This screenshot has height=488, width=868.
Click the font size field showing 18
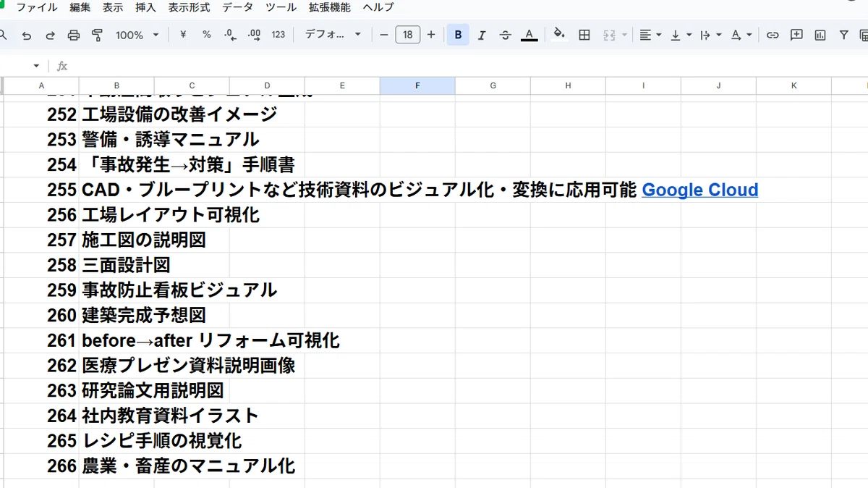point(408,35)
